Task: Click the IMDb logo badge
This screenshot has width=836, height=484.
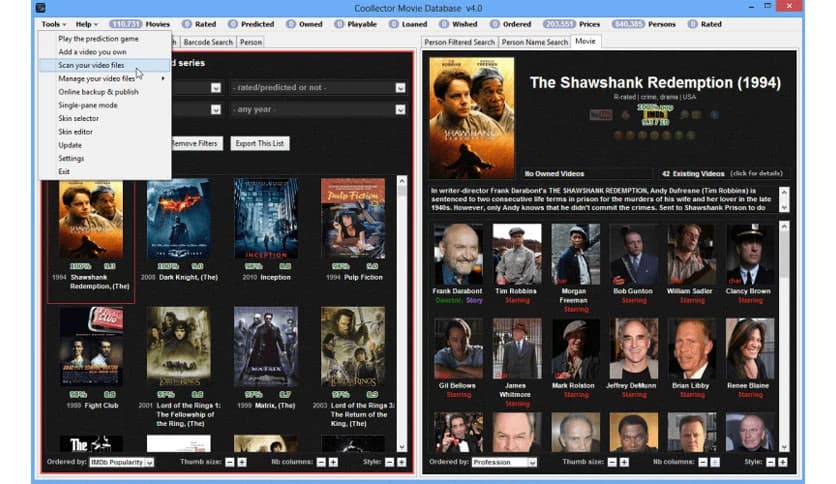Action: click(655, 115)
